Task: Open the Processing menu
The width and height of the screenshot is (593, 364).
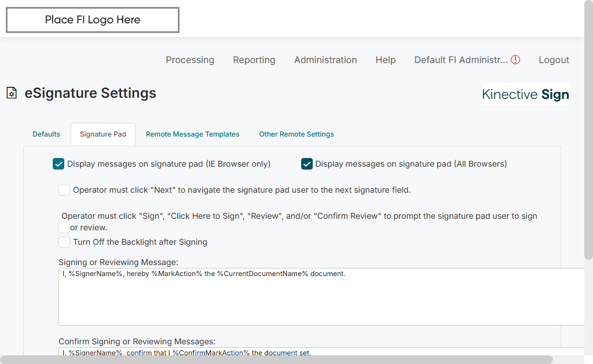Action: (x=190, y=60)
